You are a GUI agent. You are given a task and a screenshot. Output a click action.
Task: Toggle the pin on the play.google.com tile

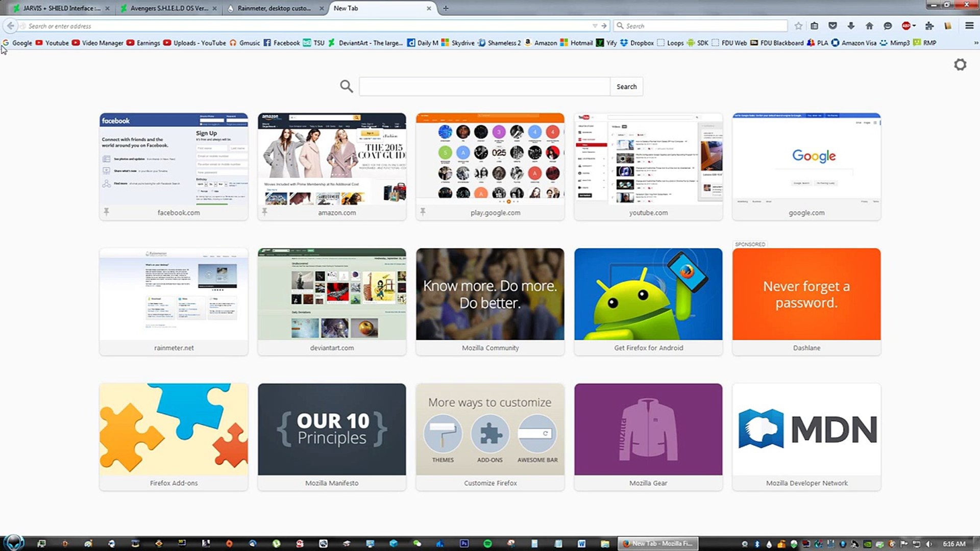coord(423,211)
